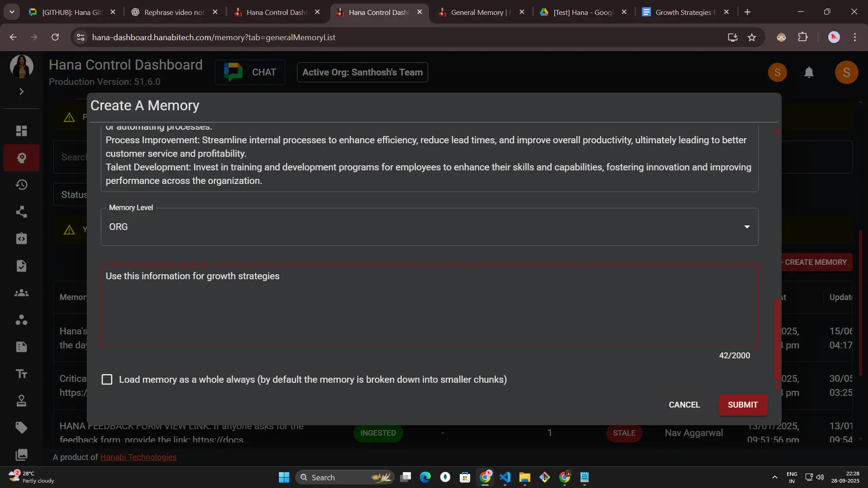868x488 pixels.
Task: Click the history clock sidebar icon
Action: pos(21,185)
